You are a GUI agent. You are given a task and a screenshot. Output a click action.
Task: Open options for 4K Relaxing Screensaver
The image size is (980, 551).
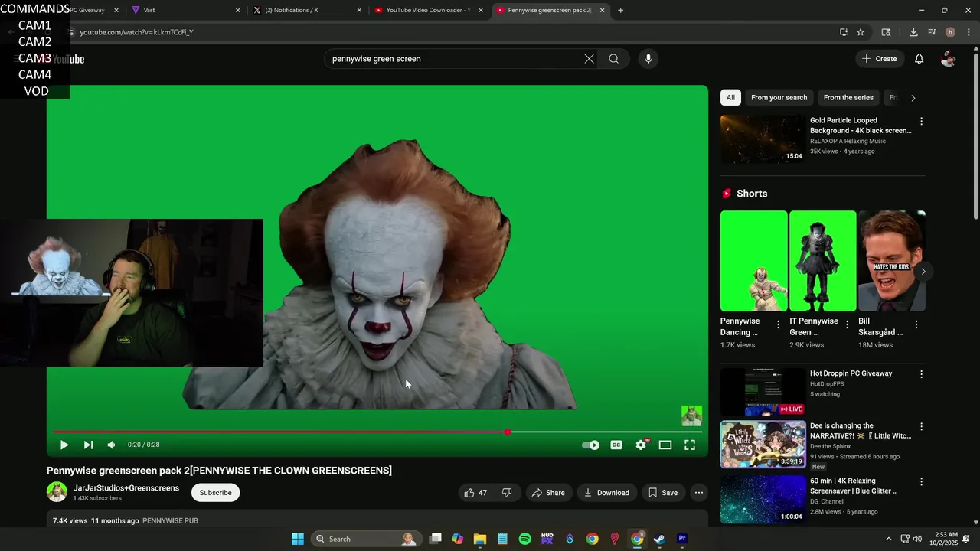(x=921, y=482)
